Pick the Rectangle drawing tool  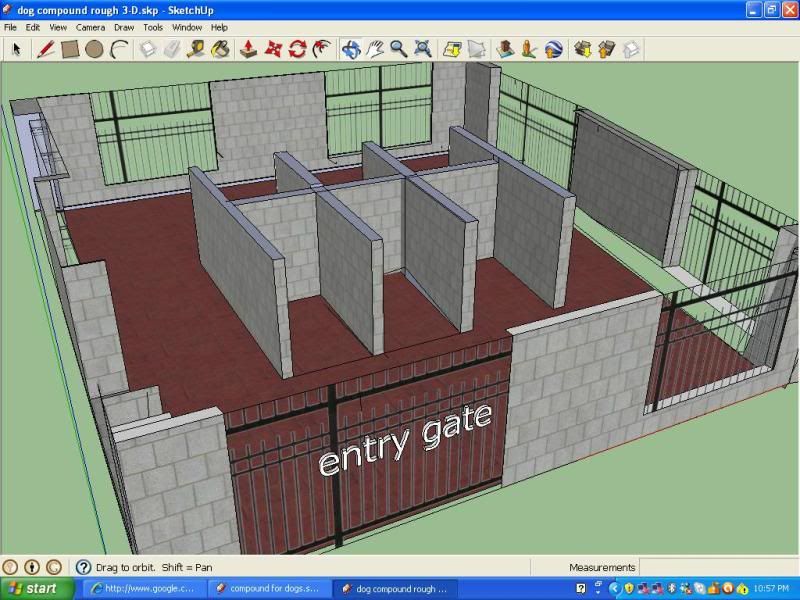click(x=70, y=48)
